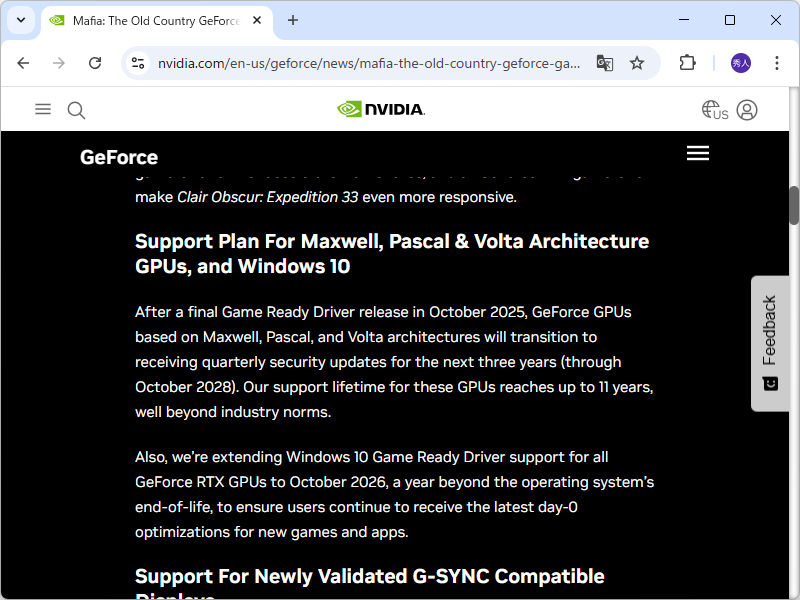The height and width of the screenshot is (600, 800).
Task: Click the address bar URL field
Action: 370,63
